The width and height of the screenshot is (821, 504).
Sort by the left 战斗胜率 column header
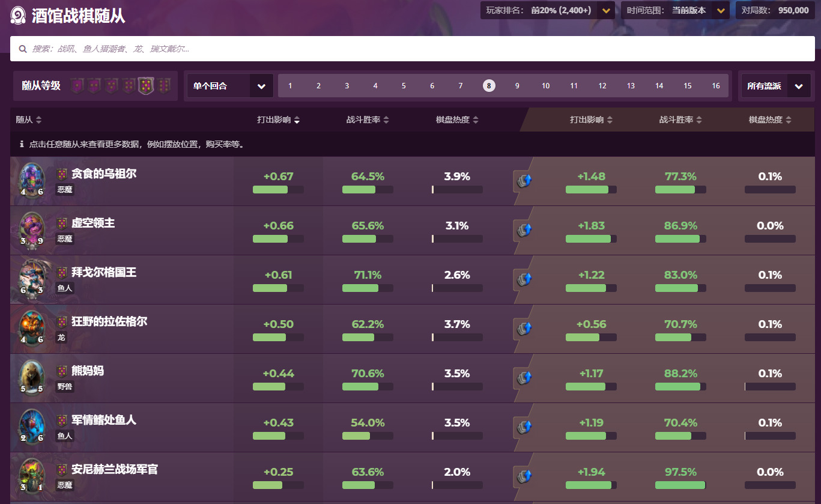point(367,120)
